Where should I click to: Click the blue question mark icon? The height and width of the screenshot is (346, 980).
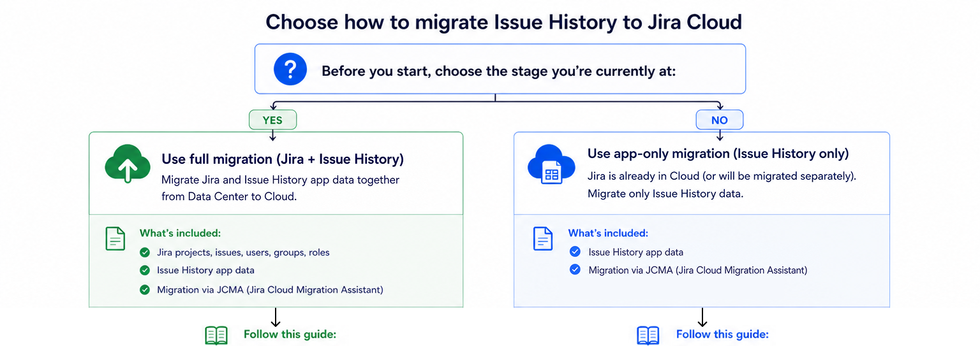[290, 69]
